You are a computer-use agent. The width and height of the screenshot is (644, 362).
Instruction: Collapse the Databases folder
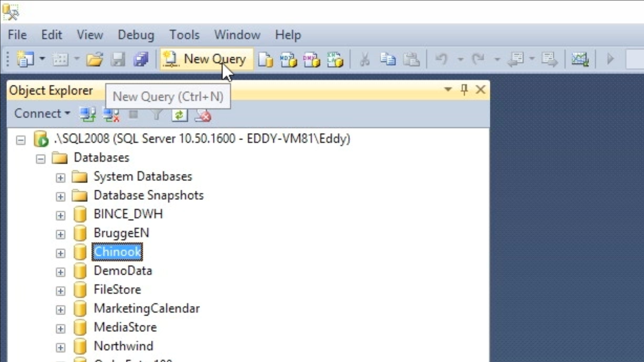(x=41, y=159)
